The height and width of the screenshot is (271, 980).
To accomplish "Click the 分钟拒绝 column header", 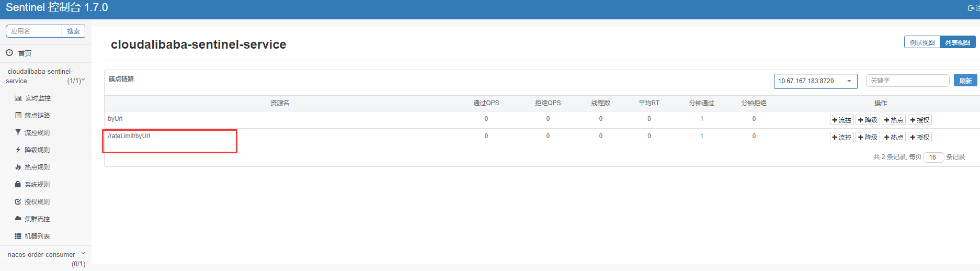I will click(754, 103).
